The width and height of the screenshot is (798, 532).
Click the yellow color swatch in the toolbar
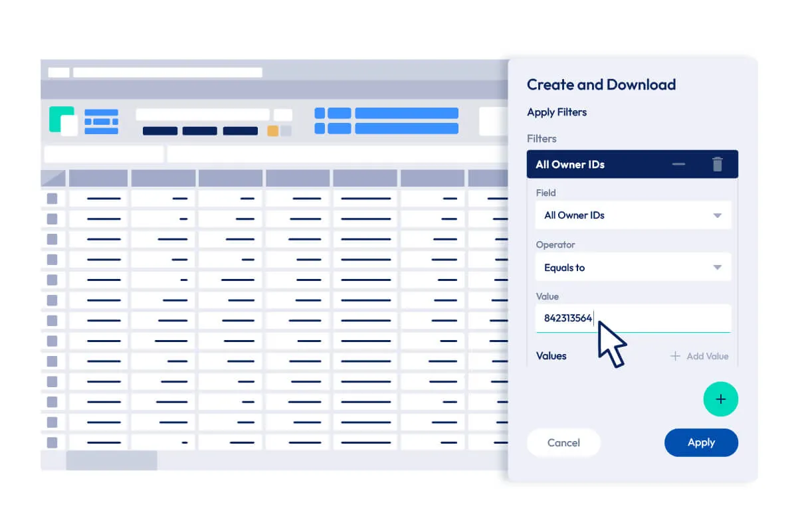tap(272, 131)
